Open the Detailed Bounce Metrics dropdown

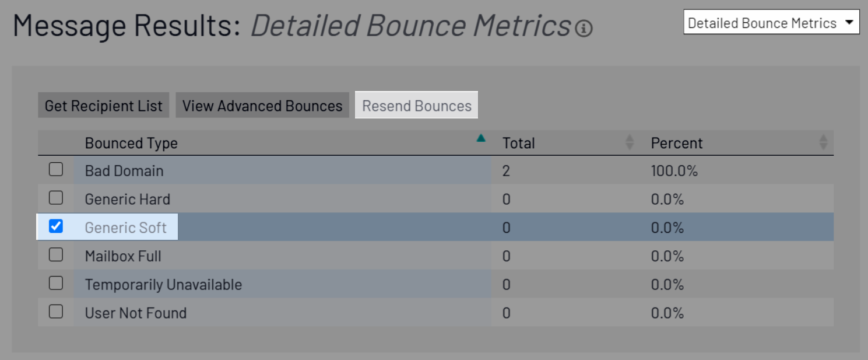[x=771, y=23]
